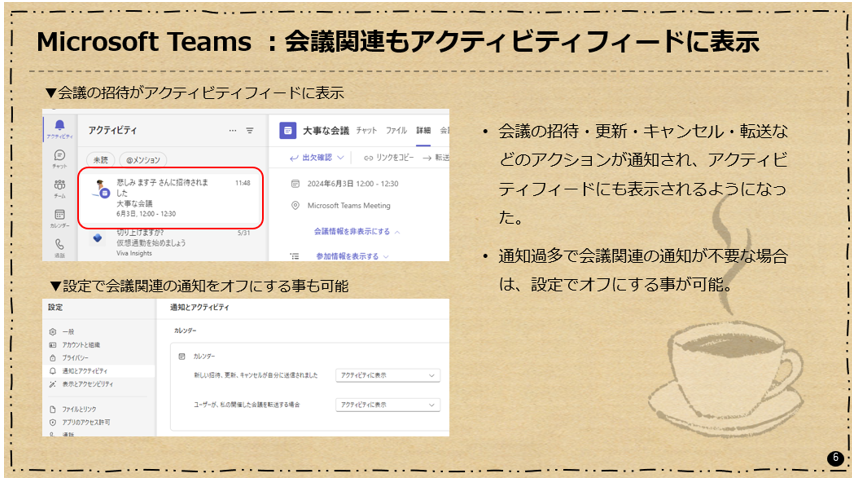Select 通知とアクティビティ in settings menu
This screenshot has width=852, height=481.
click(99, 371)
